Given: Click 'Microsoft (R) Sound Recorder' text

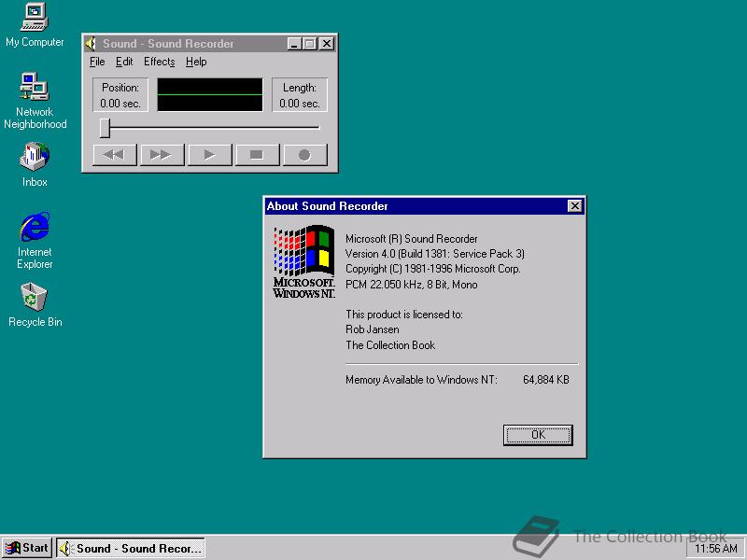Looking at the screenshot, I should coord(412,239).
